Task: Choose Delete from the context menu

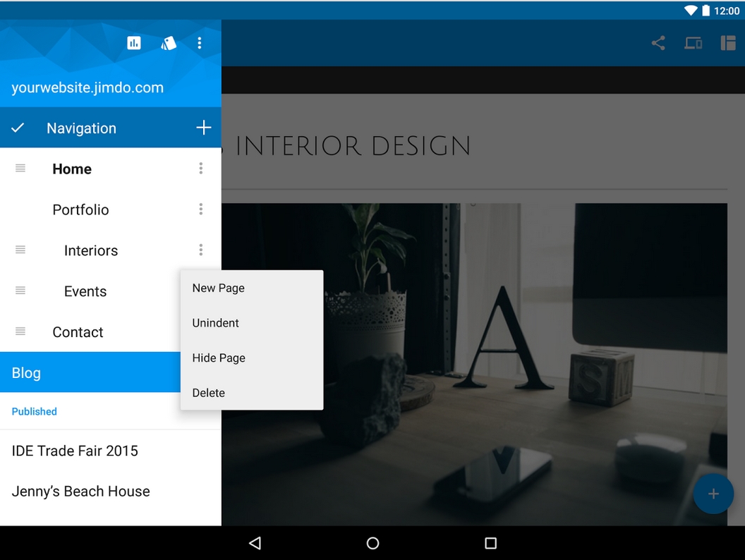Action: click(x=252, y=393)
